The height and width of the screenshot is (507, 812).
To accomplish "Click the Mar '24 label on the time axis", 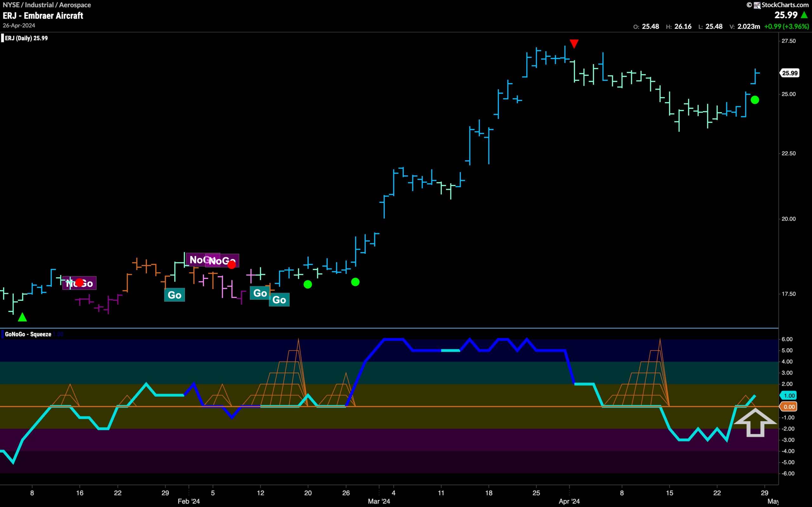I will pos(379,501).
